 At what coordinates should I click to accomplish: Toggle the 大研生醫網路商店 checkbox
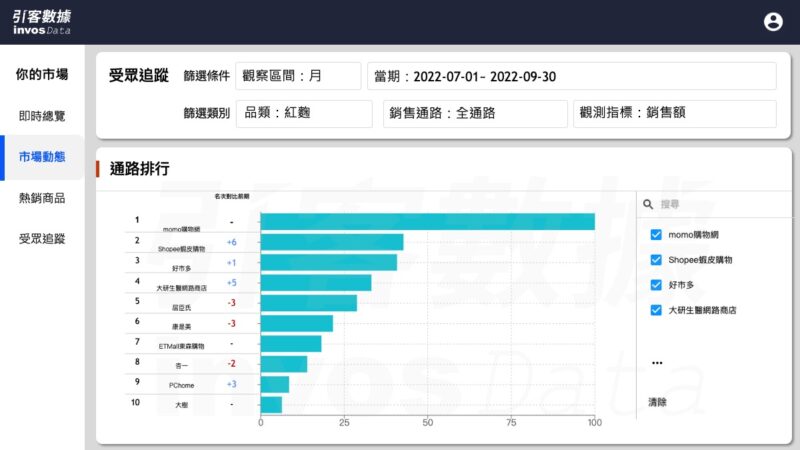point(656,310)
